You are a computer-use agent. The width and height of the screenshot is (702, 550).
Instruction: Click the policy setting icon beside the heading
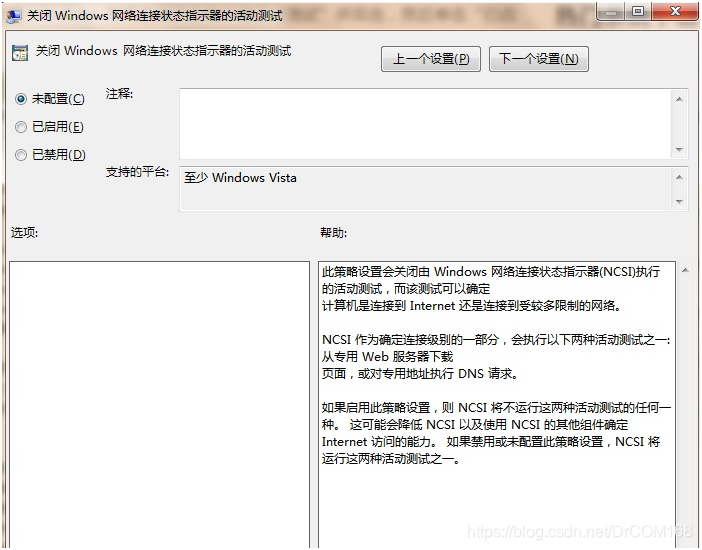pos(20,53)
